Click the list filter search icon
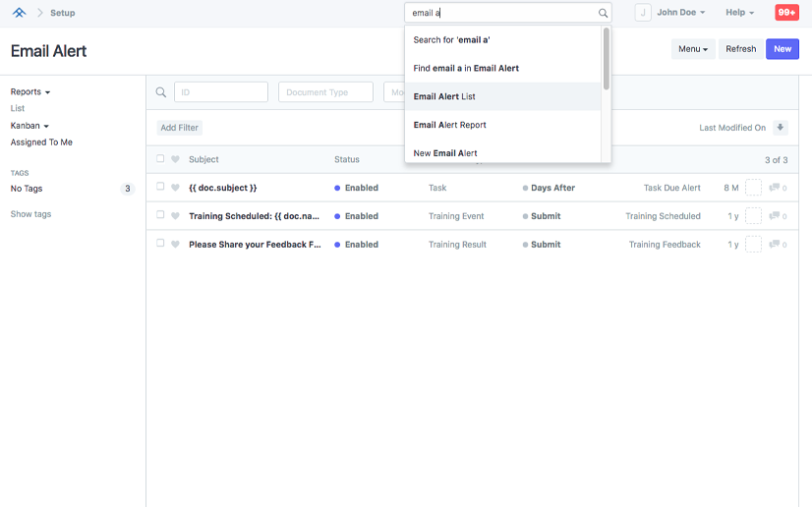Screen dimensions: 812x507 click(161, 92)
